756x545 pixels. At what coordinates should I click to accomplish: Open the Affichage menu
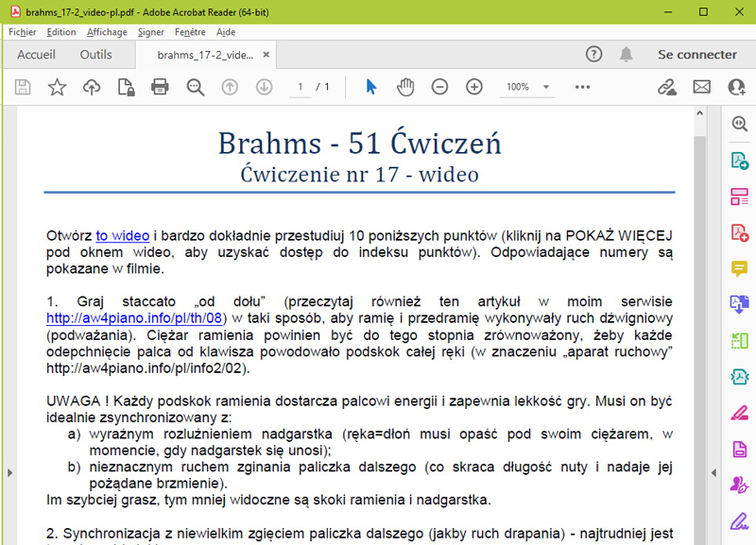(107, 32)
